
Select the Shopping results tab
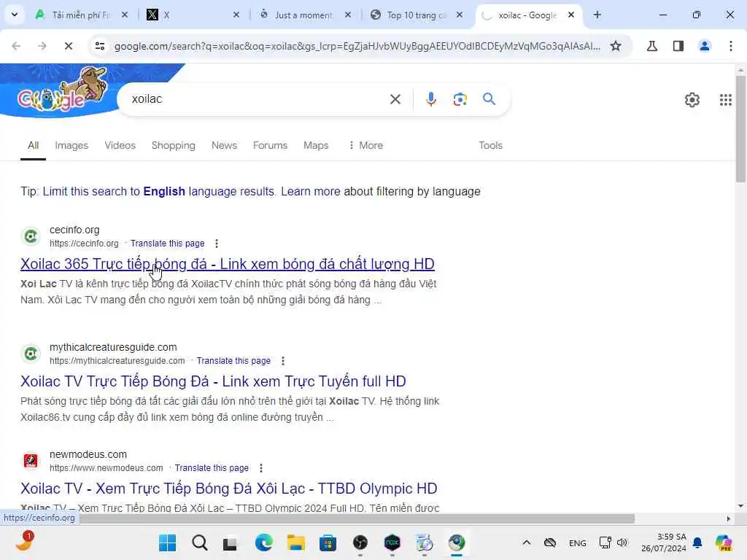pyautogui.click(x=174, y=145)
